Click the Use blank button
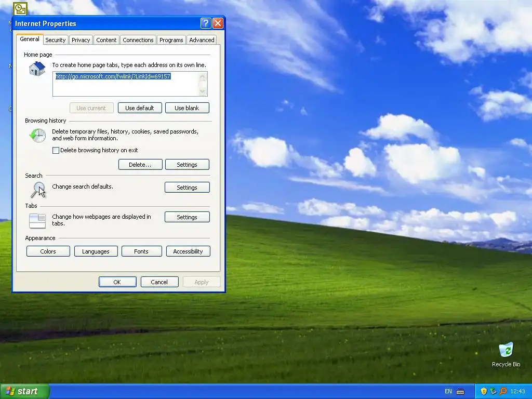The width and height of the screenshot is (532, 399). (187, 108)
